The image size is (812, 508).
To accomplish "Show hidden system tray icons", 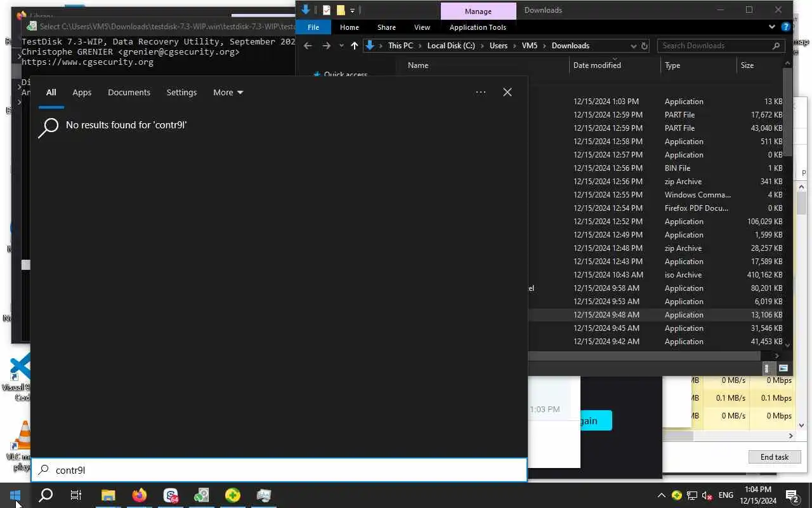I will coord(661,495).
